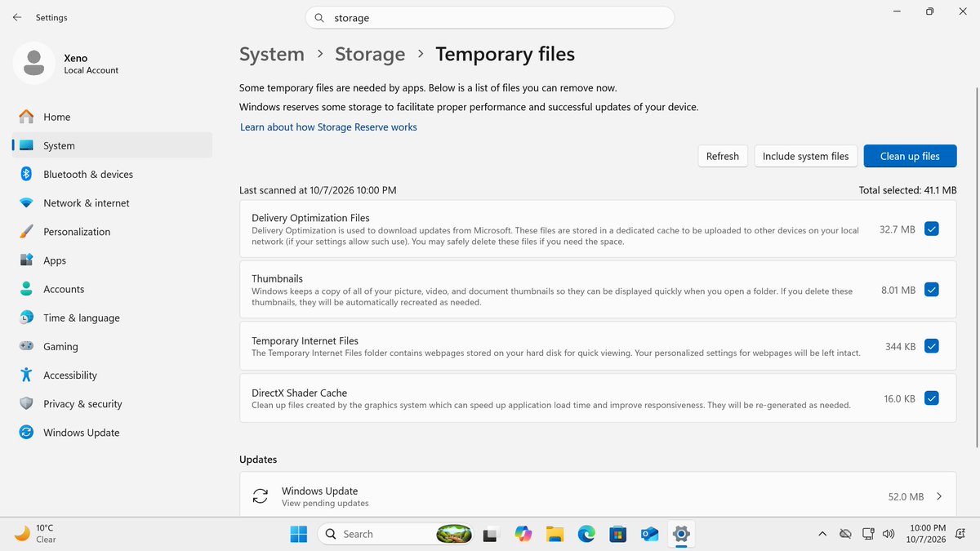Launch Microsoft Edge from the taskbar
The image size is (980, 551).
(586, 534)
